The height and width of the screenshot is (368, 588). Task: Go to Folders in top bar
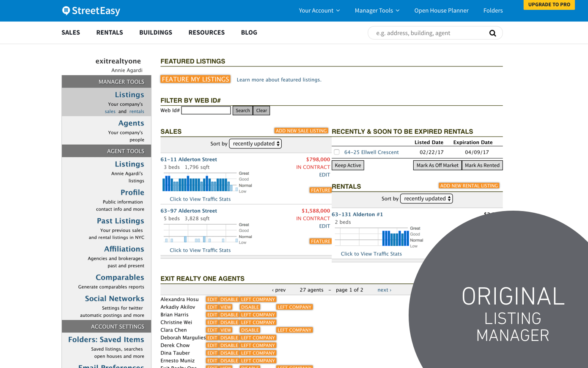[493, 11]
